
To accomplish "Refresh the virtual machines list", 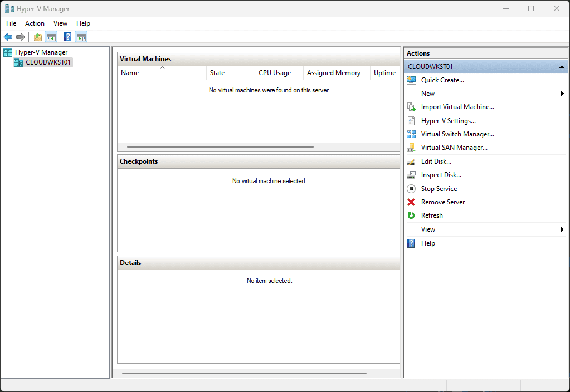I will (x=433, y=215).
